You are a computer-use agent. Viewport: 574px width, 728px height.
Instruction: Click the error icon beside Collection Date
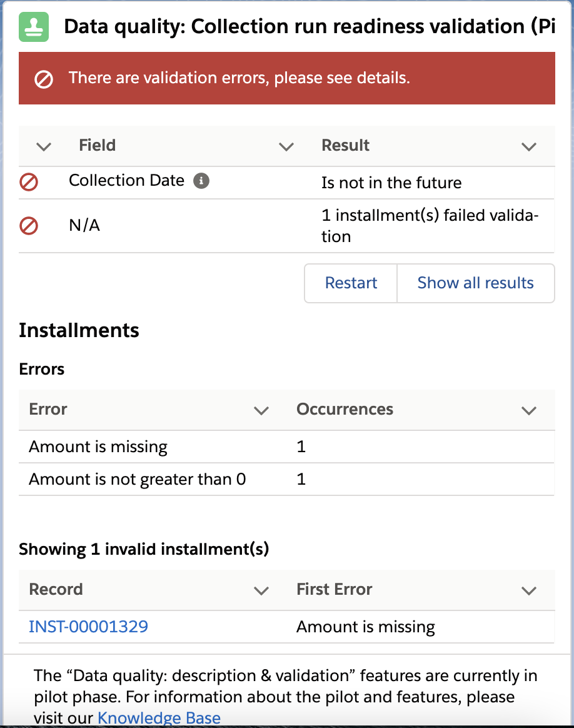pyautogui.click(x=28, y=182)
